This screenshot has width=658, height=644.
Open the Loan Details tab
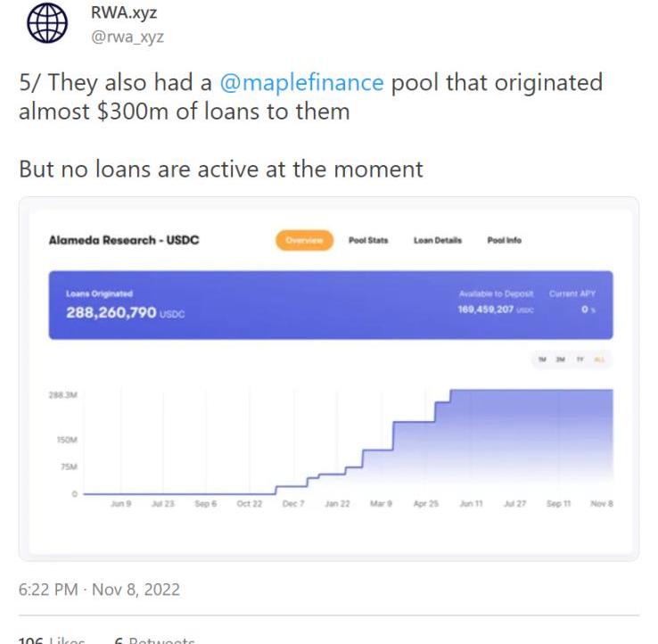coord(438,241)
